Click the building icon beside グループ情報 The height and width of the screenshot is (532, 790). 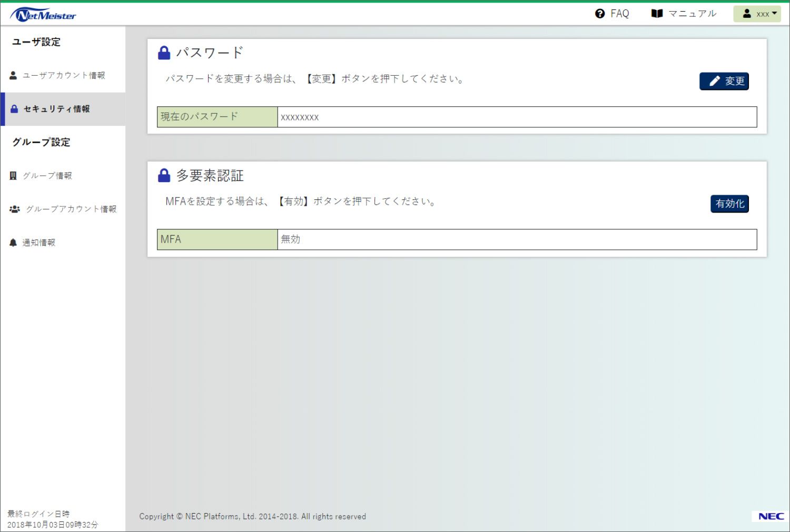pos(13,176)
